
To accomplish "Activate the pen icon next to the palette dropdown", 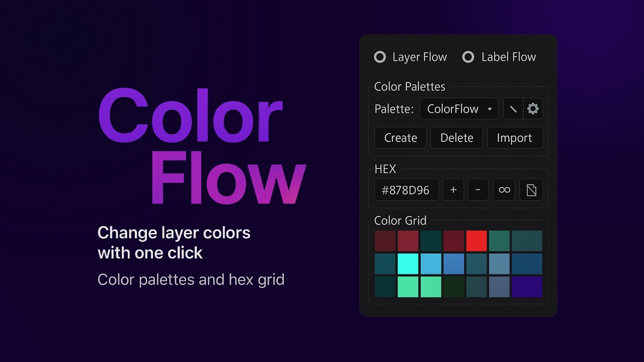I will [513, 109].
